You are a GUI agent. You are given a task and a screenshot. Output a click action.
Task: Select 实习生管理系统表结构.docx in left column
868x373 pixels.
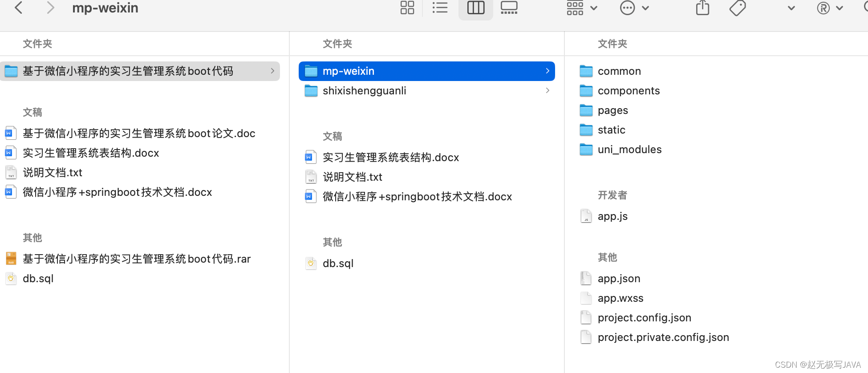[91, 153]
